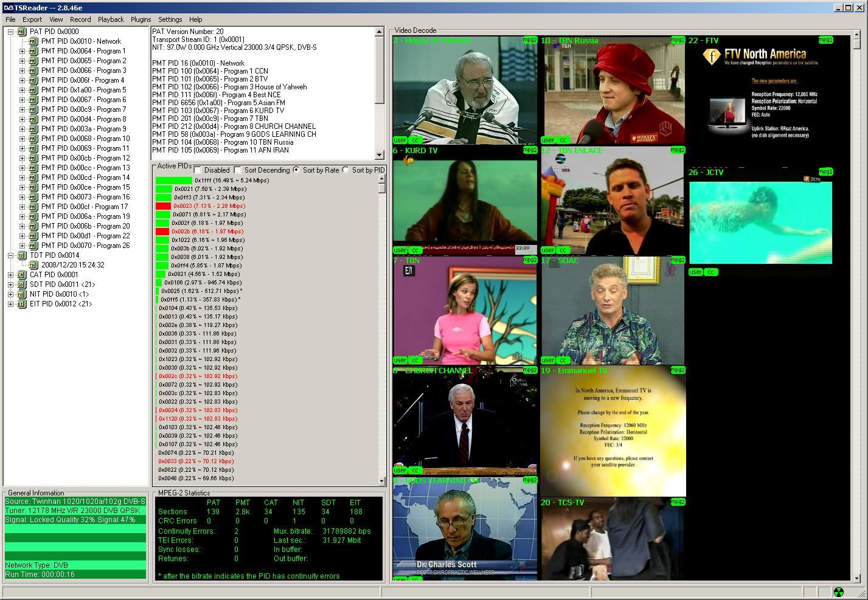Click the user badge under KURD TV video
The height and width of the screenshot is (600, 868).
[x=400, y=250]
